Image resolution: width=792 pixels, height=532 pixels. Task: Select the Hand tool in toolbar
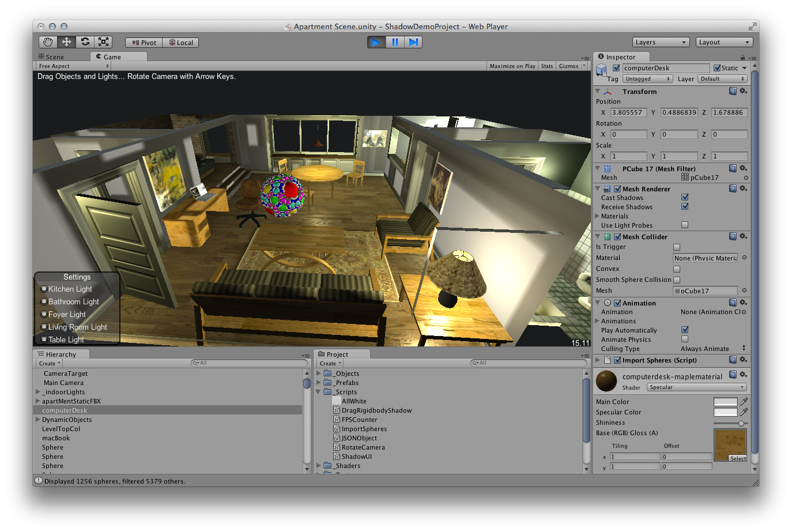[48, 42]
